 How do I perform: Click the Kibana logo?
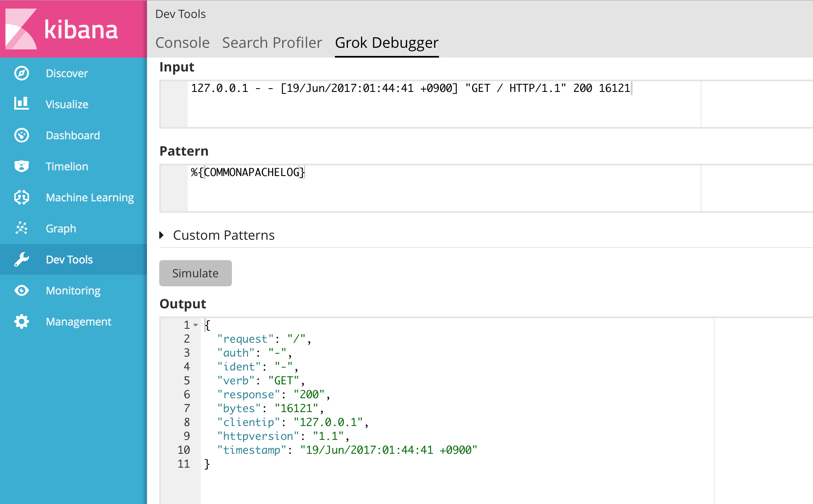(x=61, y=29)
